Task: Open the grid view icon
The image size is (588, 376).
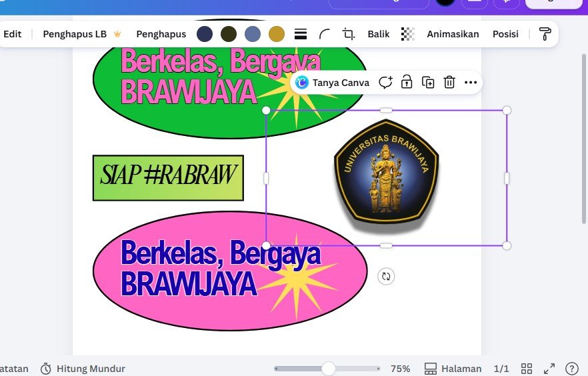Action: click(527, 369)
